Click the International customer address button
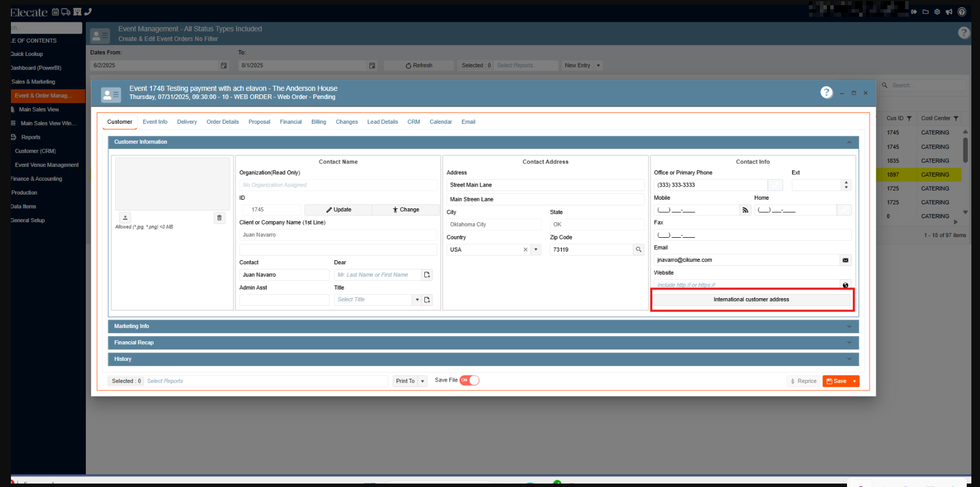The image size is (980, 487). [751, 300]
